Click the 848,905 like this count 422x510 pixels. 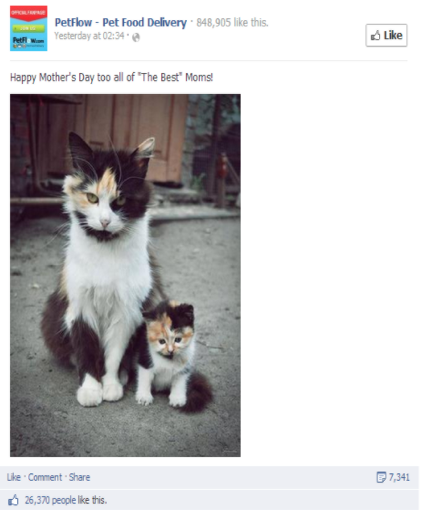(232, 22)
